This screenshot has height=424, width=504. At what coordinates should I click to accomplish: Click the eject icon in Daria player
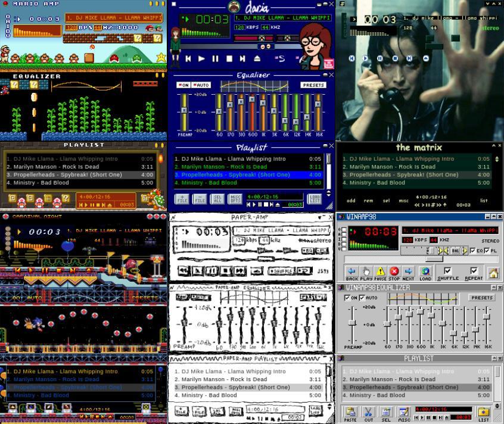pyautogui.click(x=257, y=59)
